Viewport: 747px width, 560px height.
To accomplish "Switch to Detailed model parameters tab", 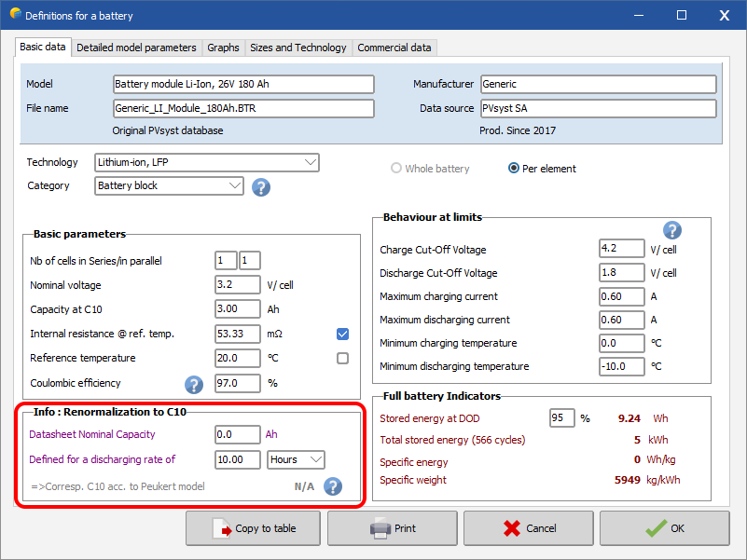I will [x=136, y=48].
